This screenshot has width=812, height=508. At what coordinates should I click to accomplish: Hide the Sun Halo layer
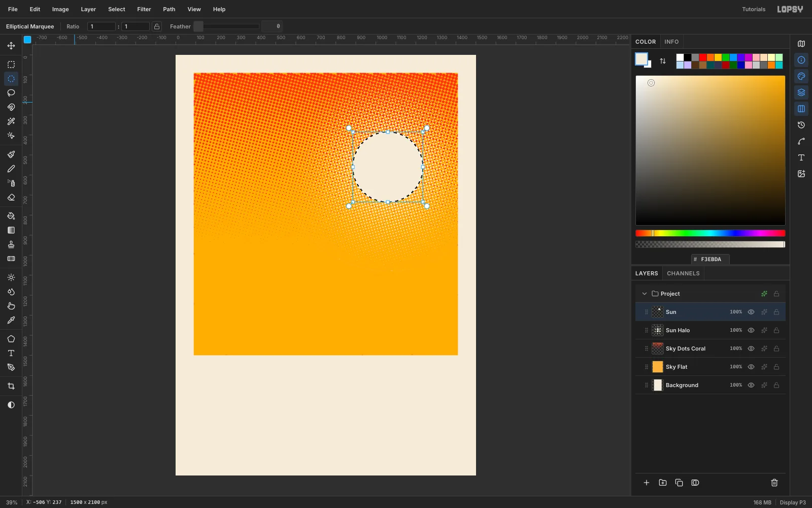tap(751, 330)
